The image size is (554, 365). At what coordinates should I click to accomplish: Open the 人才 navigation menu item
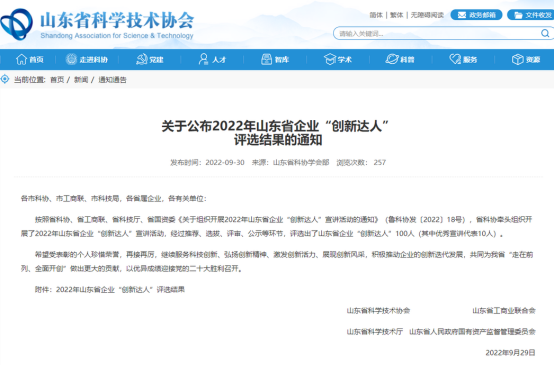(212, 59)
